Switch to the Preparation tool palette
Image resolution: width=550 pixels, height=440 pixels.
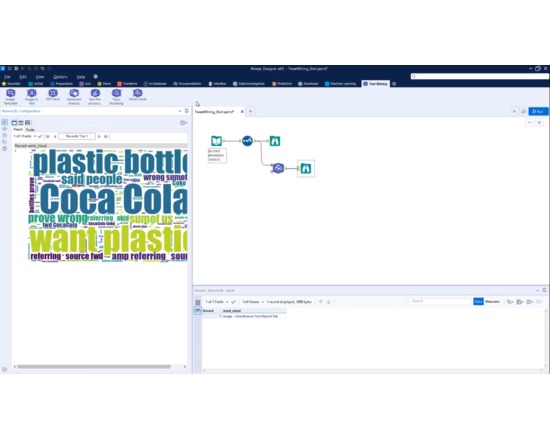(x=61, y=84)
